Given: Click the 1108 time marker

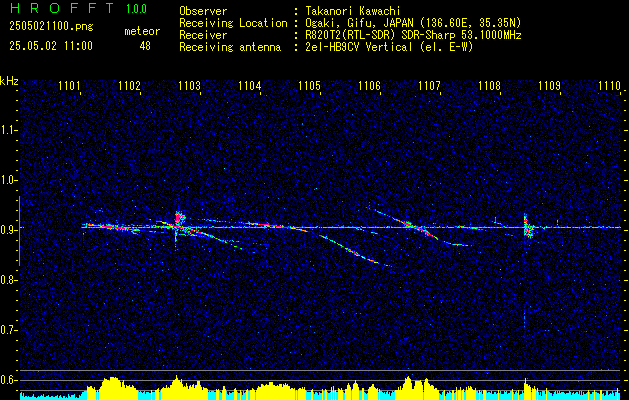Looking at the screenshot, I should 489,86.
